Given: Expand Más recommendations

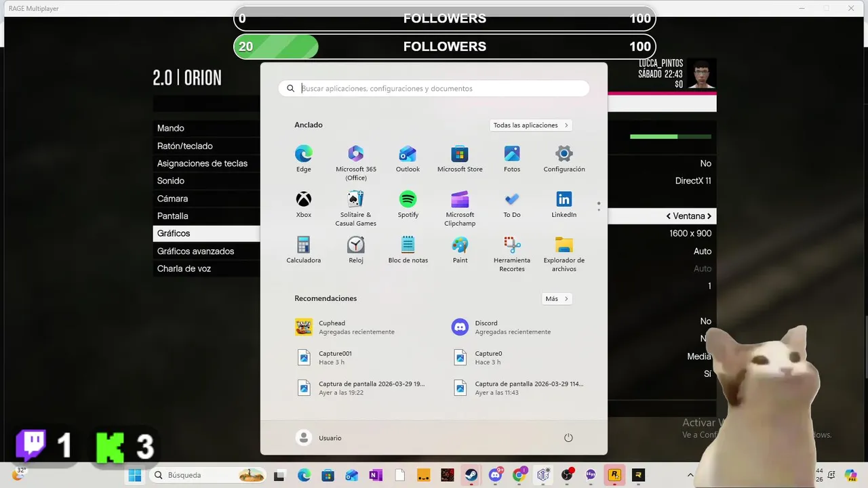Looking at the screenshot, I should click(557, 299).
